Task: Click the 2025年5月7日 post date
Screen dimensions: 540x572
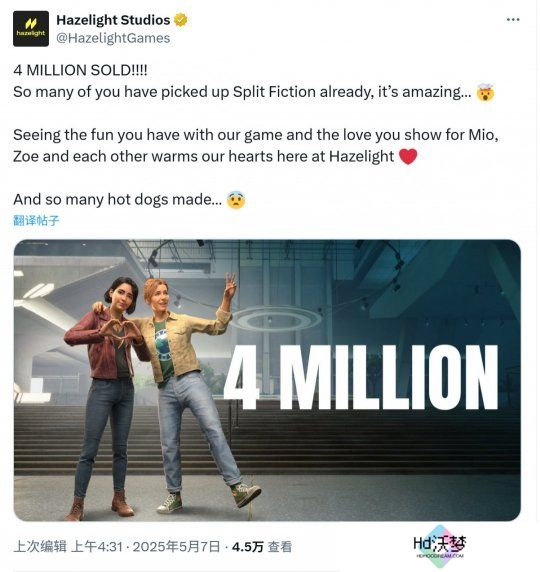Action: tap(177, 546)
